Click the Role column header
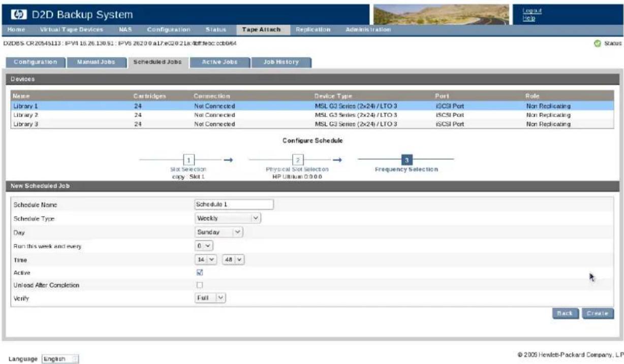The height and width of the screenshot is (364, 624). point(532,96)
